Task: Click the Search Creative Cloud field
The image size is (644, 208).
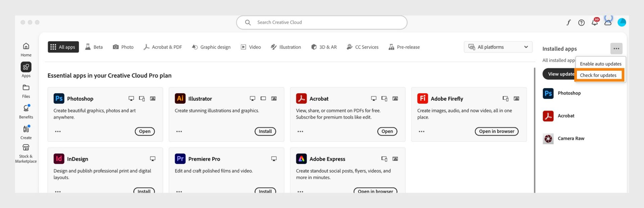Action: click(321, 22)
